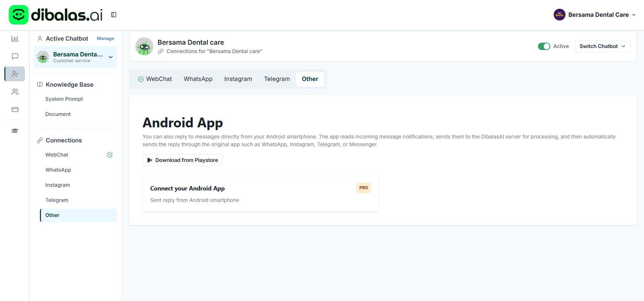Toggle the chatbot Active switch
644x301 pixels.
point(544,46)
